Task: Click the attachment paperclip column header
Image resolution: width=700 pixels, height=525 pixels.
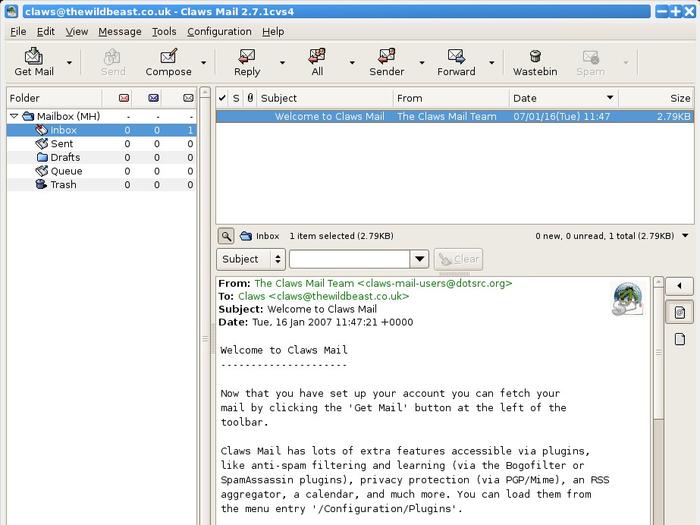Action: click(250, 98)
